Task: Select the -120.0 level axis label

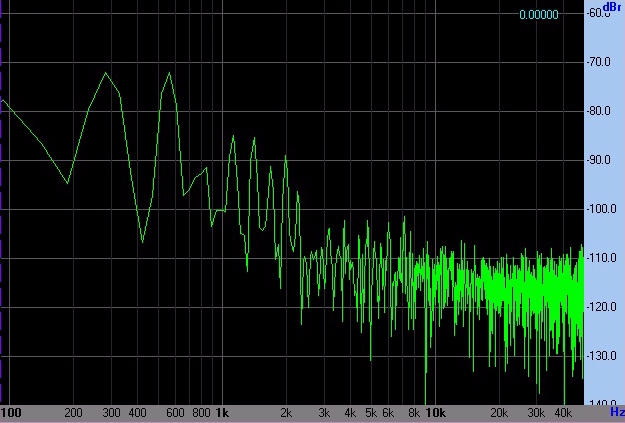Action: (601, 307)
